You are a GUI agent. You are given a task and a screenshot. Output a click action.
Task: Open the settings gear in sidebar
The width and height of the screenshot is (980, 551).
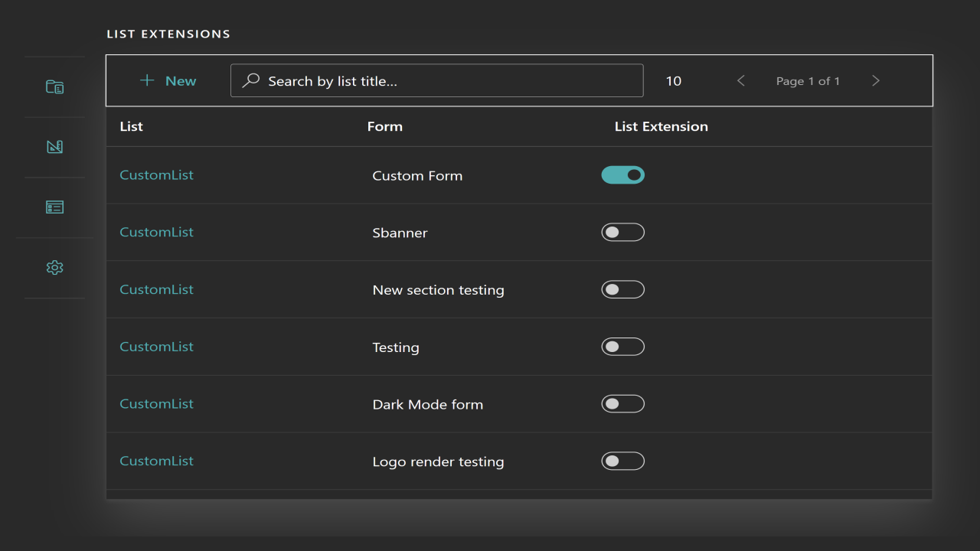[54, 268]
